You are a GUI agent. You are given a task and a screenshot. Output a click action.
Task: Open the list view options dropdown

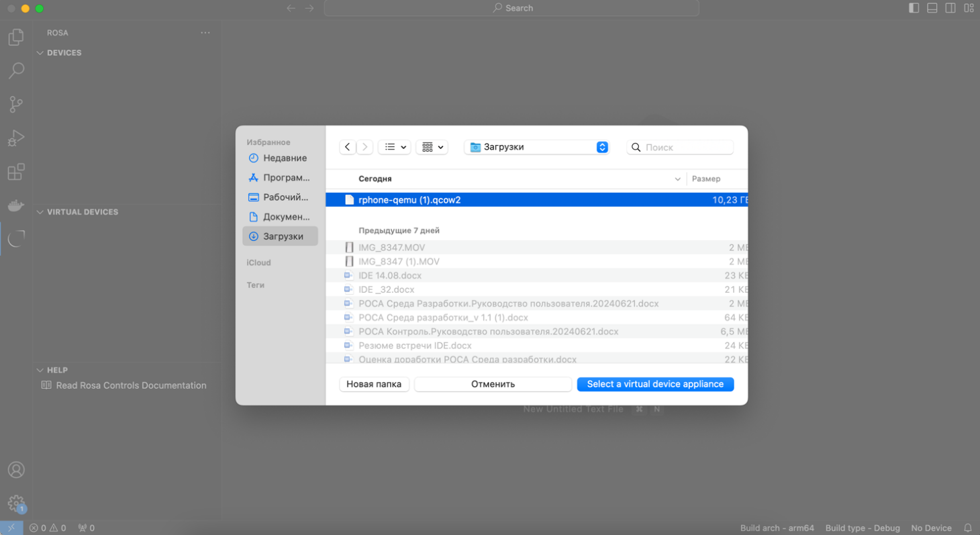pyautogui.click(x=395, y=147)
